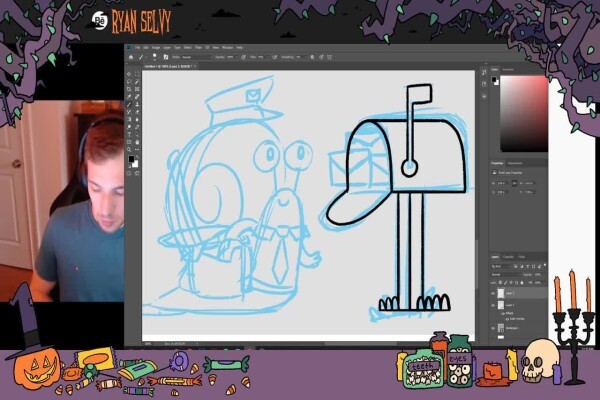Viewport: 600px width, 400px height.
Task: Toggle the Color Overlay effect visibility
Action: click(x=507, y=319)
